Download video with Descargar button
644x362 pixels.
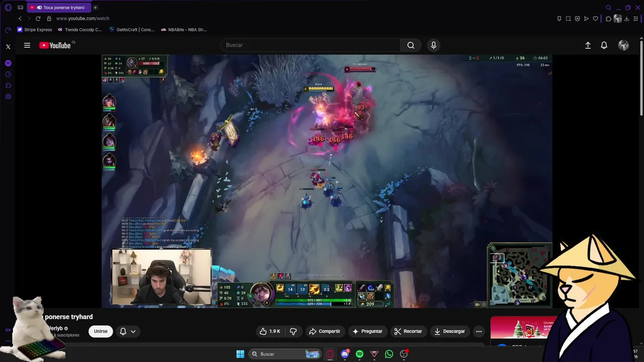449,331
